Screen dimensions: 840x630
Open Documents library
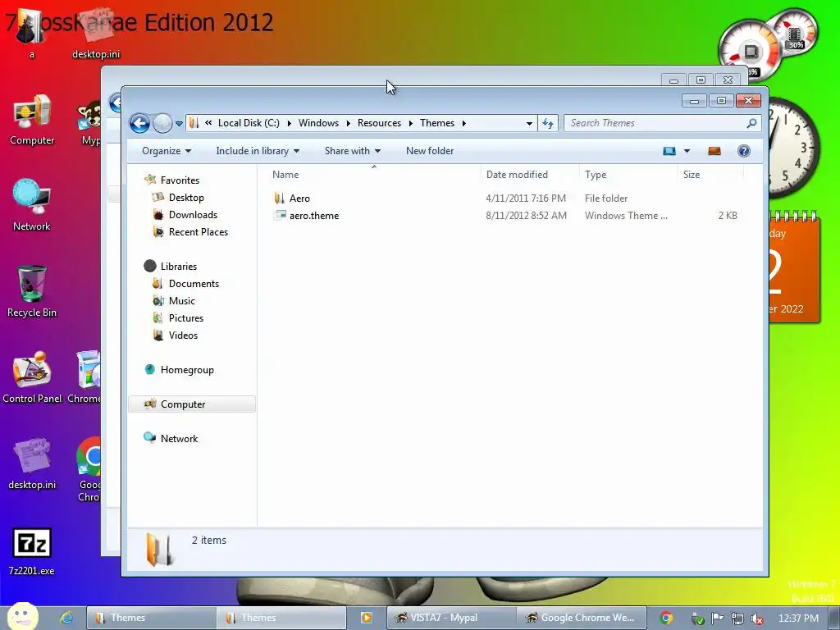pyautogui.click(x=194, y=283)
